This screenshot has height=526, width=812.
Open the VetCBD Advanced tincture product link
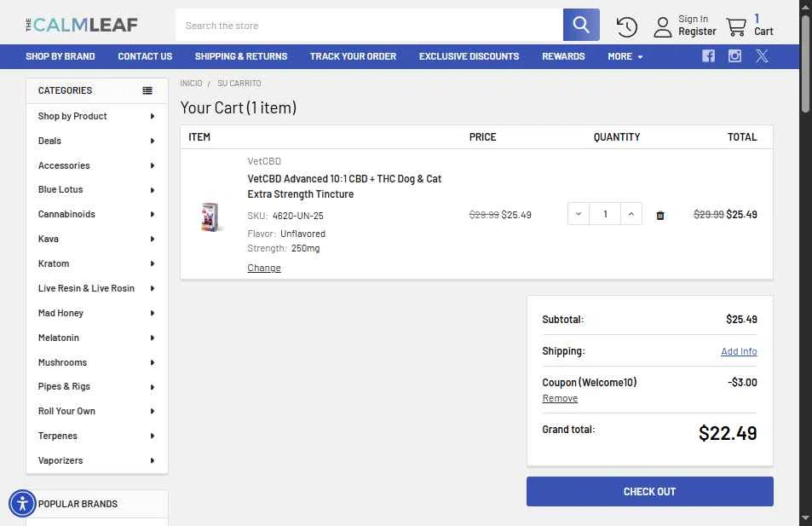click(344, 187)
